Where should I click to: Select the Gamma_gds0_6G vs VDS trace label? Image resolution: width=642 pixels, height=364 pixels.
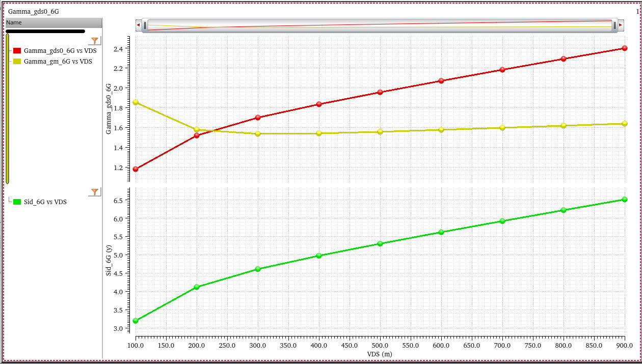point(60,51)
